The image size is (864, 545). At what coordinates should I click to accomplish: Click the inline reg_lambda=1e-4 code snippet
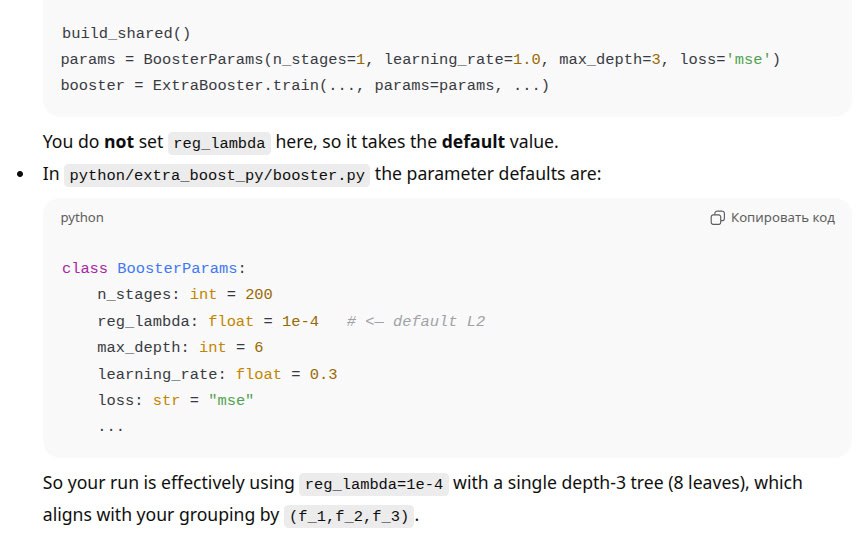375,484
